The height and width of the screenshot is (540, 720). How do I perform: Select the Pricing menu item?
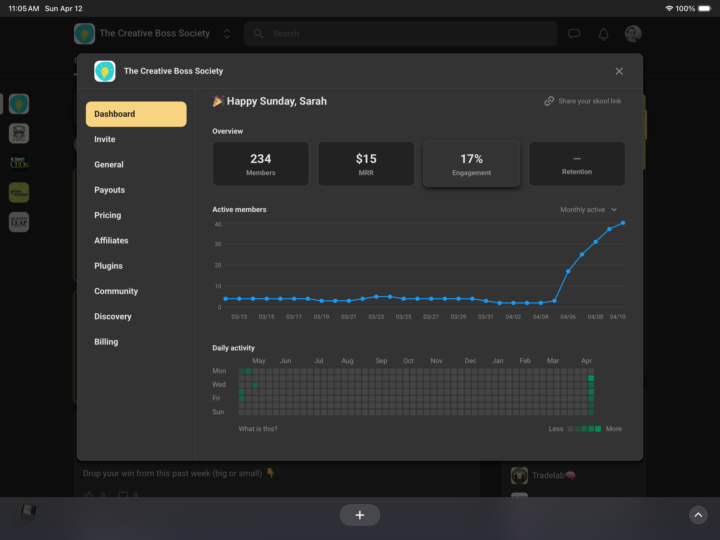click(x=107, y=215)
